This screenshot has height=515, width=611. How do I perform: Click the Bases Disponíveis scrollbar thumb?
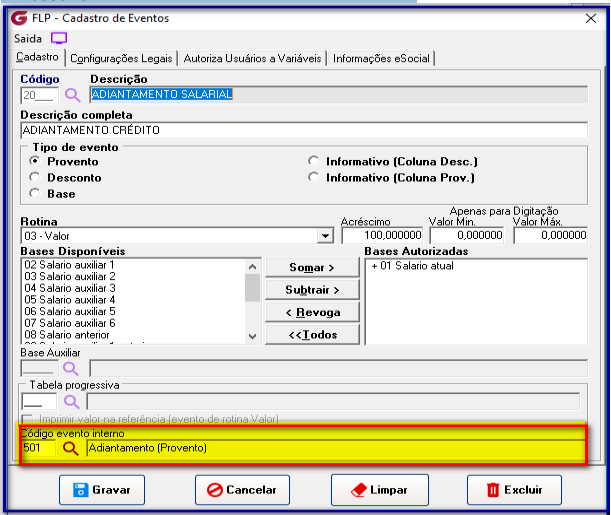(x=253, y=288)
